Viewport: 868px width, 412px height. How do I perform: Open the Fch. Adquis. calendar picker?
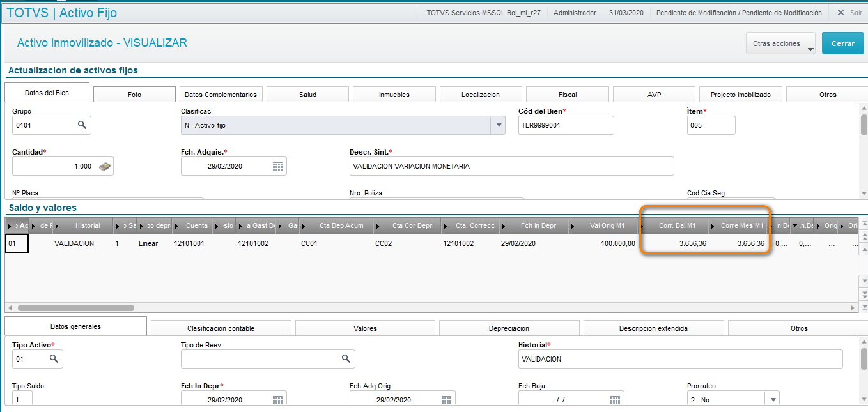pos(277,166)
